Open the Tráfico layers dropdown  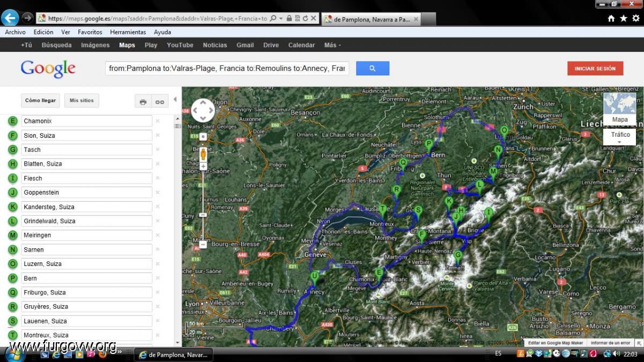point(620,136)
